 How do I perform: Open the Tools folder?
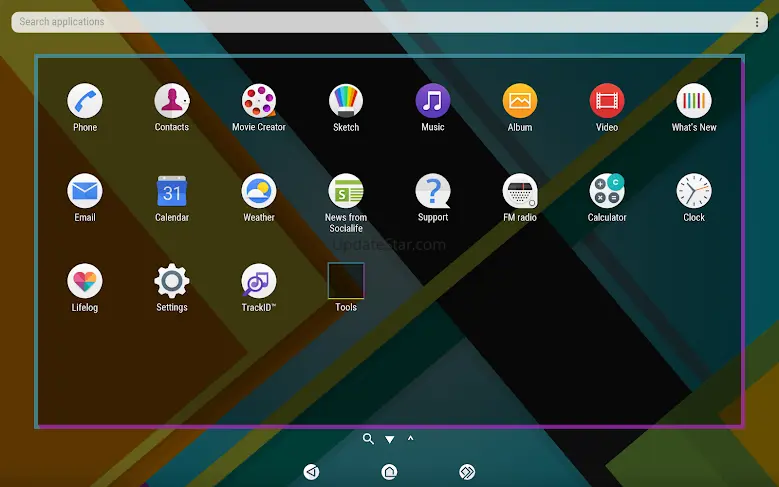click(346, 281)
